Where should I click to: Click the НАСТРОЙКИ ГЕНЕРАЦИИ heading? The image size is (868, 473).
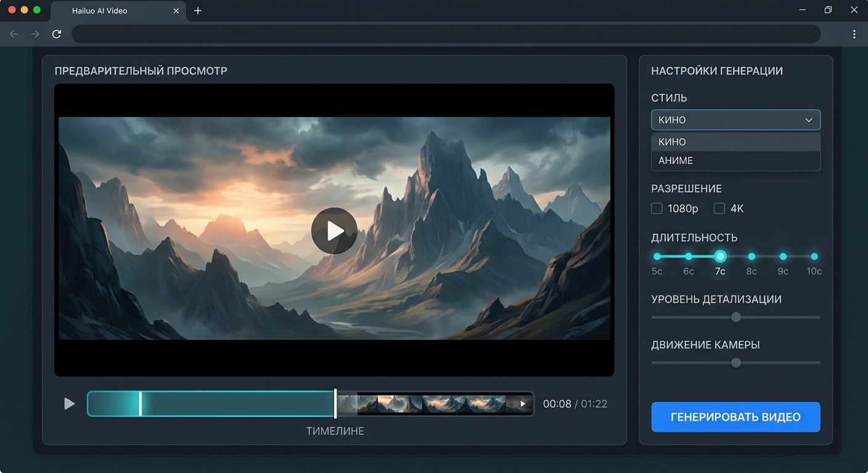[x=717, y=71]
